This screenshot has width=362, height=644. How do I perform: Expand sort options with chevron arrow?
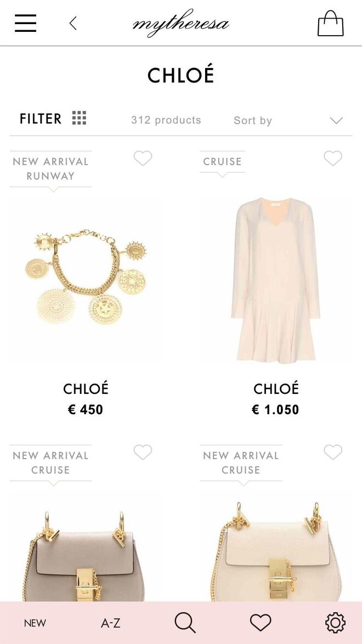pos(336,121)
